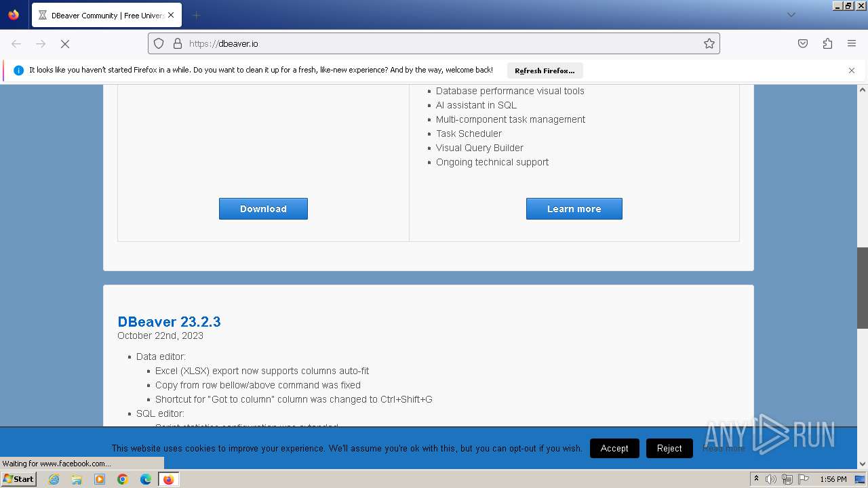The width and height of the screenshot is (868, 488).
Task: Click the network tray icon
Action: click(787, 479)
